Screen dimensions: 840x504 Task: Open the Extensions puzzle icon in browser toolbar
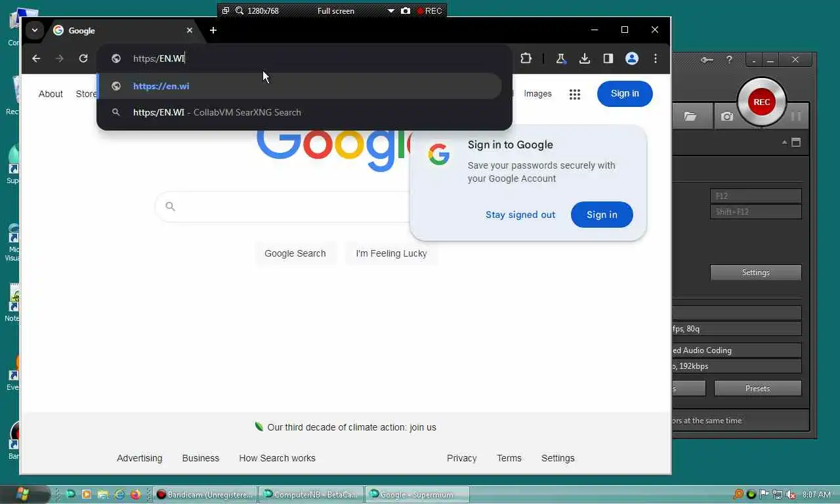526,58
